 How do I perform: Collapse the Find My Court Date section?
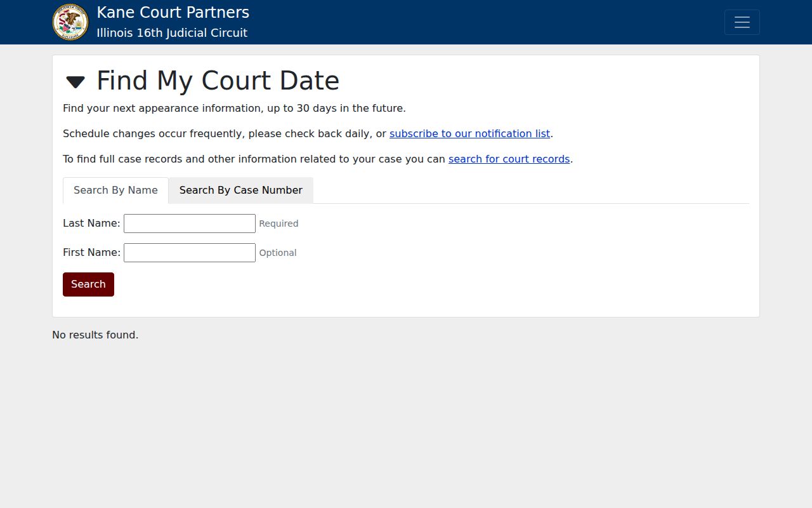(x=75, y=82)
